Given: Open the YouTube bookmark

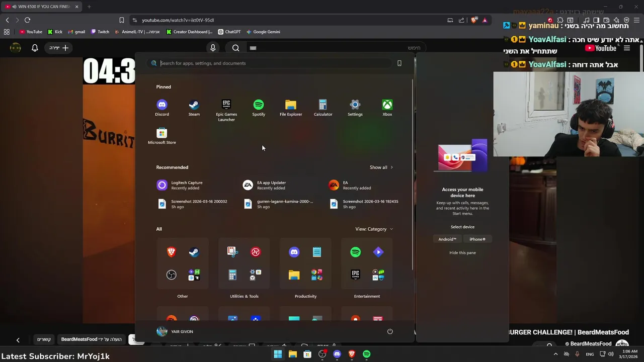Looking at the screenshot, I should tap(31, 32).
